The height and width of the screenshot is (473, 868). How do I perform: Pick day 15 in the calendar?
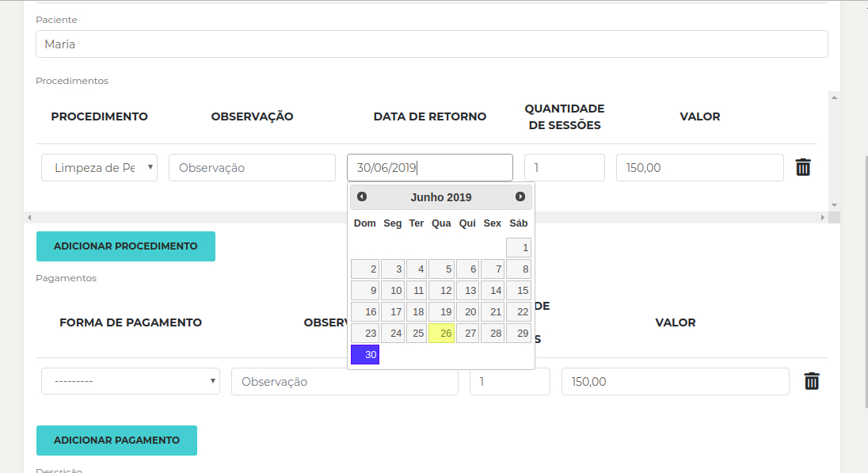[x=519, y=290]
